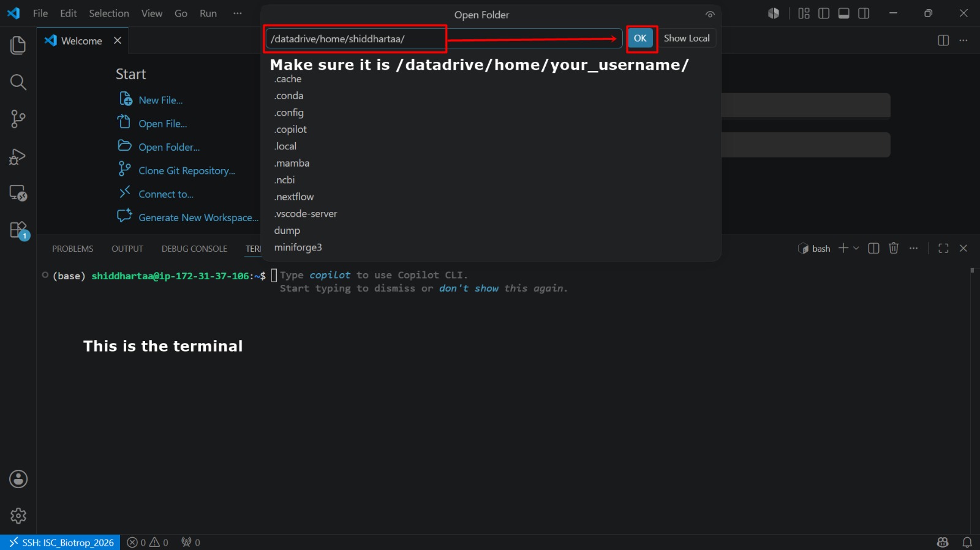This screenshot has width=980, height=550.
Task: Split the terminal icon
Action: coord(874,248)
